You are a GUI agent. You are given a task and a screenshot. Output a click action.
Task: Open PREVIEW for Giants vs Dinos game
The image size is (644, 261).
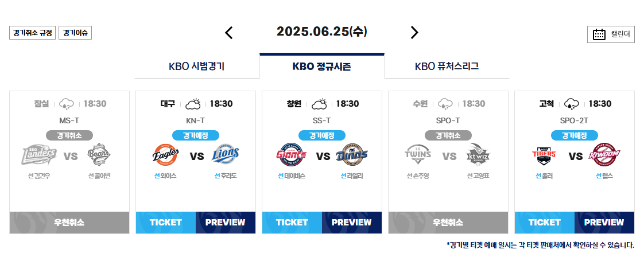click(352, 223)
